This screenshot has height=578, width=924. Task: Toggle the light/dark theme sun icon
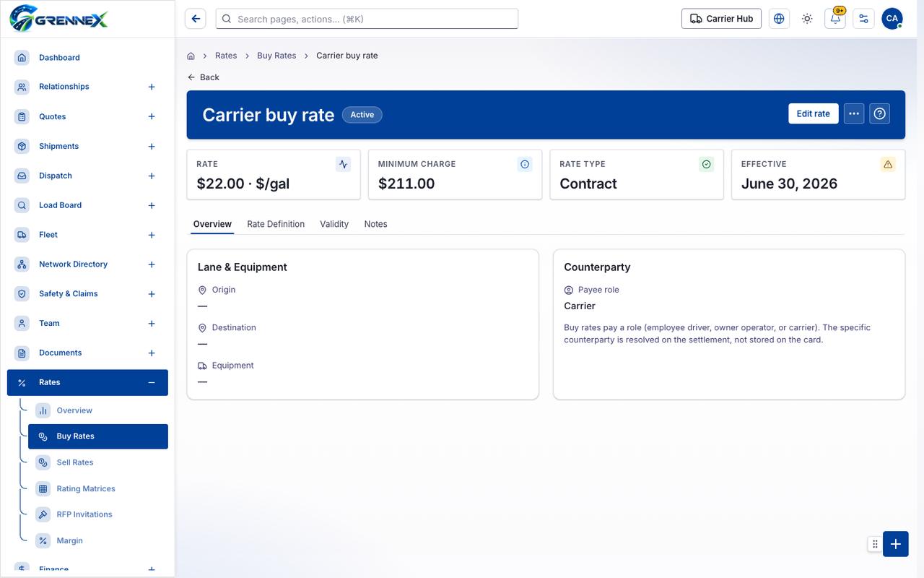click(807, 19)
